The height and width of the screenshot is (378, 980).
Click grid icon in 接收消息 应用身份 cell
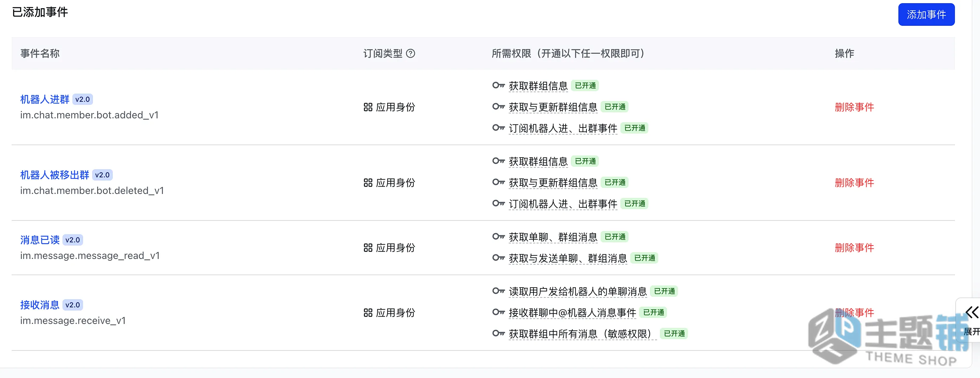[x=368, y=313]
